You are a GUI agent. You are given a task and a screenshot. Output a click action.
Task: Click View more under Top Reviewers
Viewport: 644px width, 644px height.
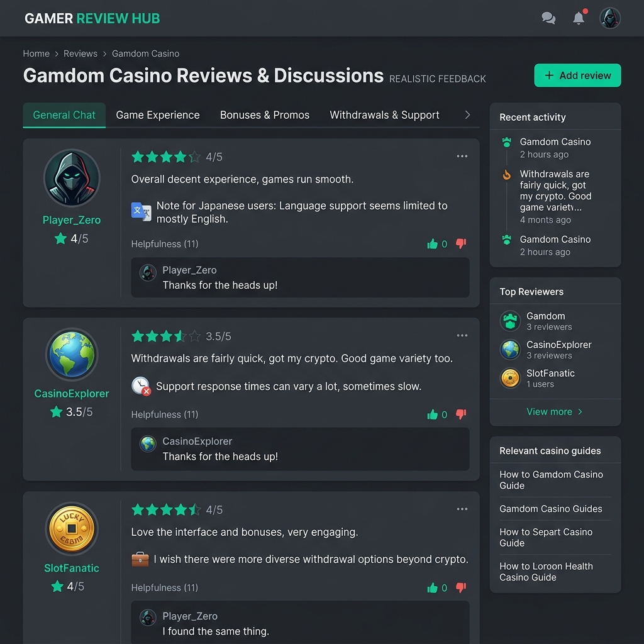(555, 412)
